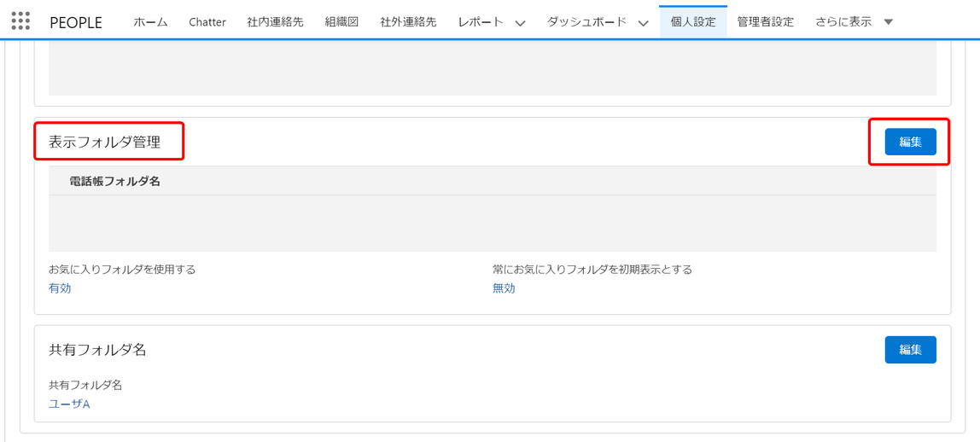Go to the ホーム tab
980x442 pixels.
150,22
